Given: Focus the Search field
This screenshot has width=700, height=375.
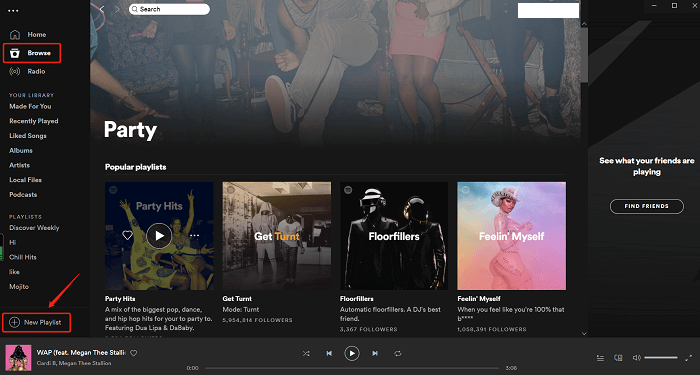Looking at the screenshot, I should click(169, 9).
